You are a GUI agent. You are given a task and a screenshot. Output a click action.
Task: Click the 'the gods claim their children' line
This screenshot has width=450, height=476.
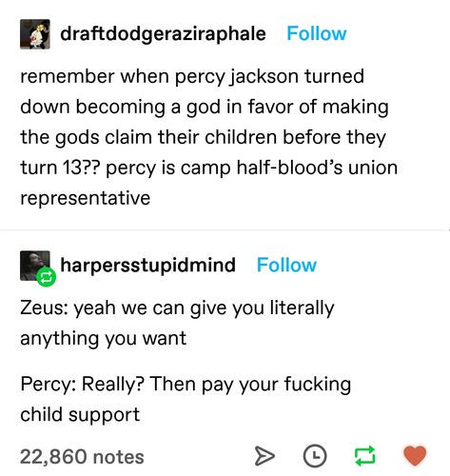click(x=204, y=138)
